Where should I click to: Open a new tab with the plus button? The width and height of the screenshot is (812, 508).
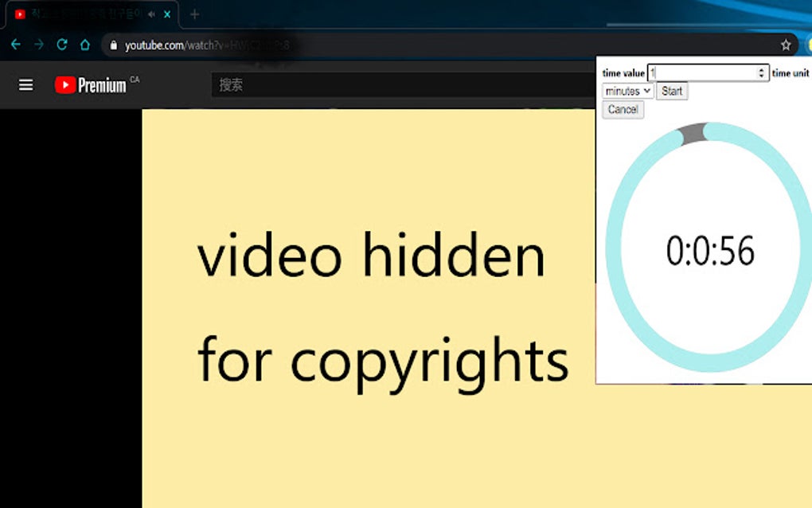coord(195,14)
